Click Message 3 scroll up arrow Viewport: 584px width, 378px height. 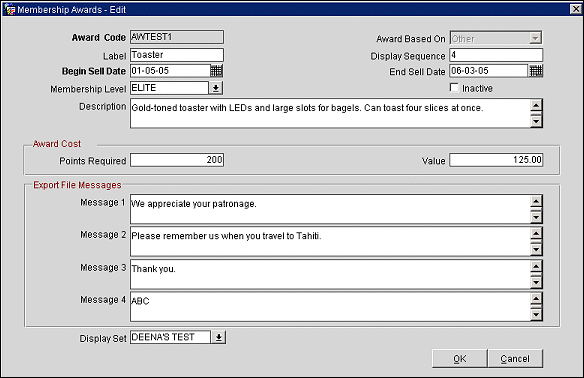(536, 266)
